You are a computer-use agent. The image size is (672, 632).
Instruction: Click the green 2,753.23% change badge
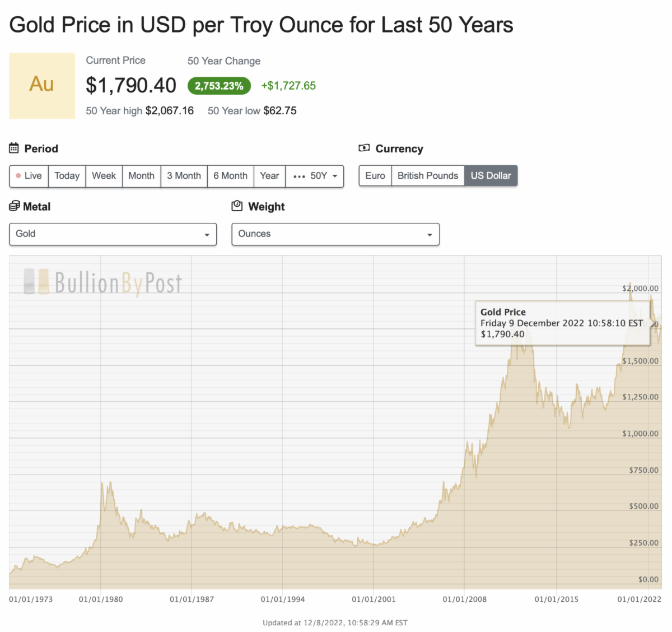[x=219, y=86]
